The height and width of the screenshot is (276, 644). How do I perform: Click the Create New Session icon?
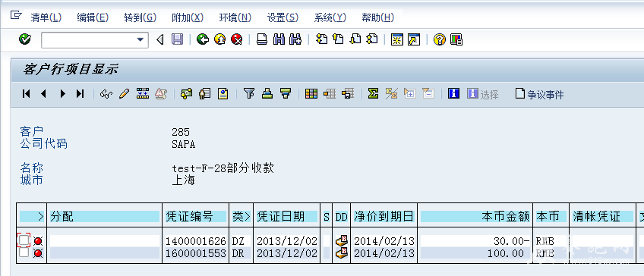[396, 39]
